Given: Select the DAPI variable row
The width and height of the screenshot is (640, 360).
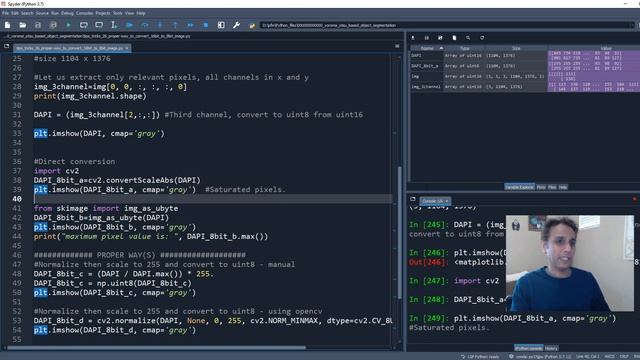Looking at the screenshot, I should tap(525, 56).
